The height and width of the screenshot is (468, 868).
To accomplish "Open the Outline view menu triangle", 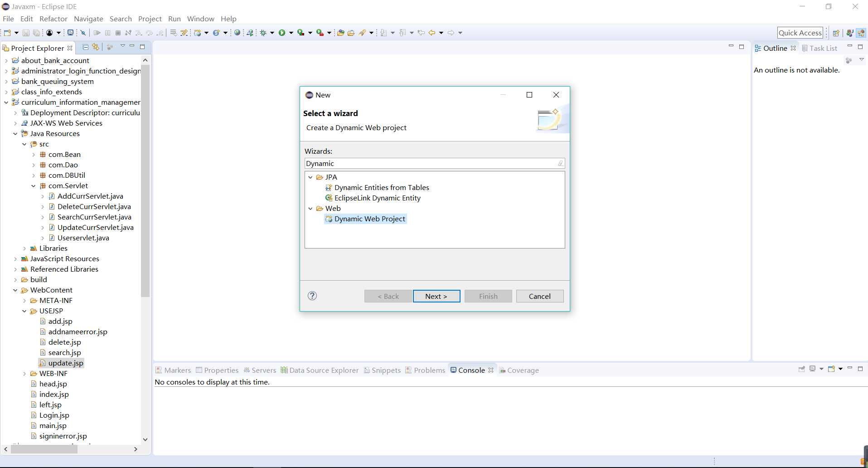I will (x=862, y=59).
